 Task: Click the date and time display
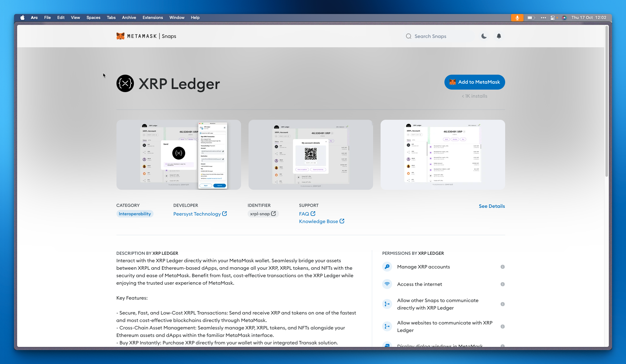pyautogui.click(x=589, y=17)
